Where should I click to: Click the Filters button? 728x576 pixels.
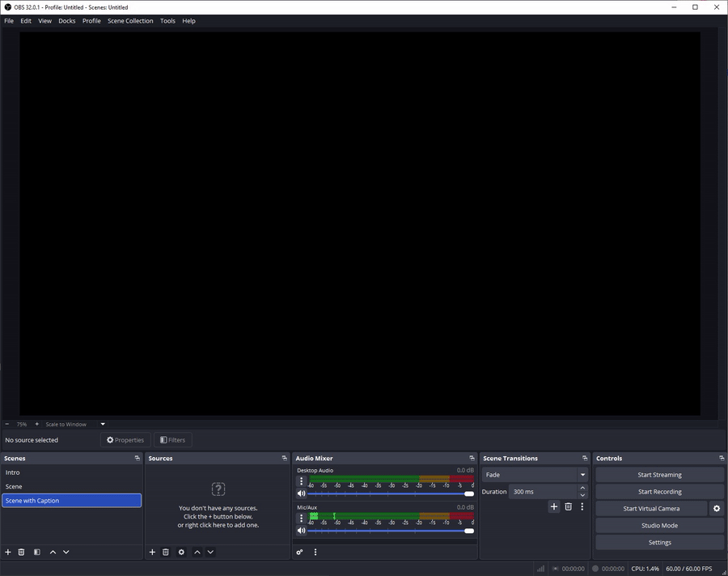173,440
